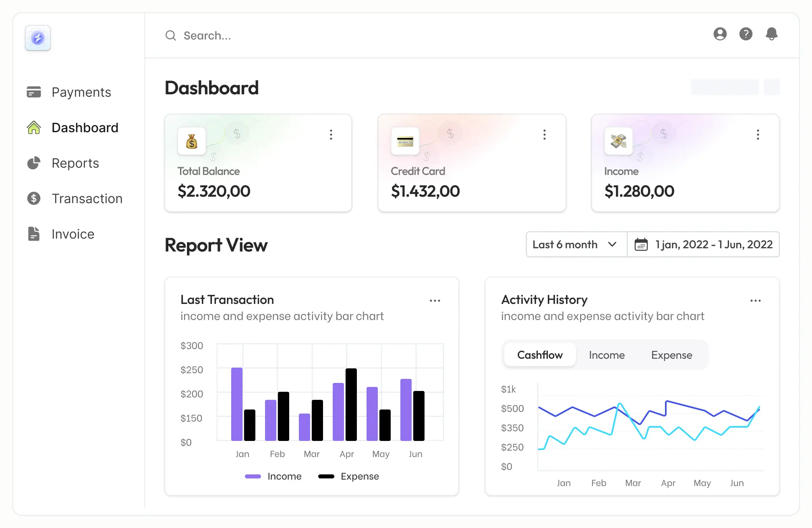The image size is (812, 528).
Task: Switch chart to Expense view
Action: click(x=671, y=355)
